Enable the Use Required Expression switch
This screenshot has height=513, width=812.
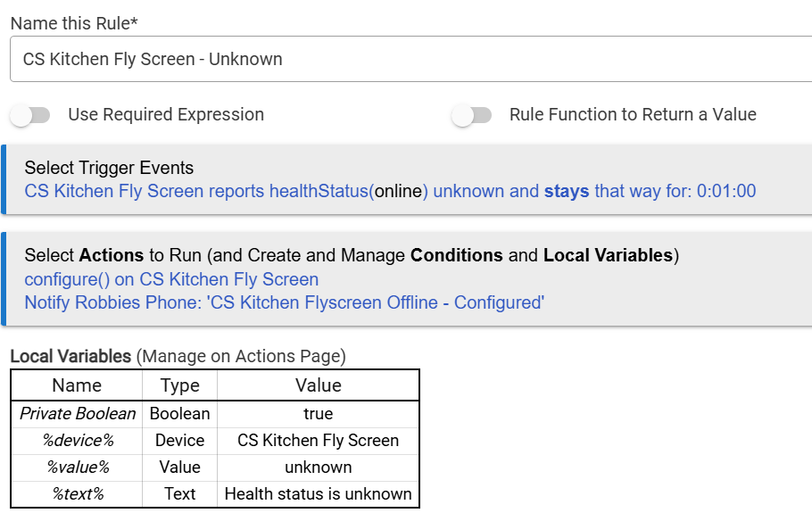coord(30,115)
